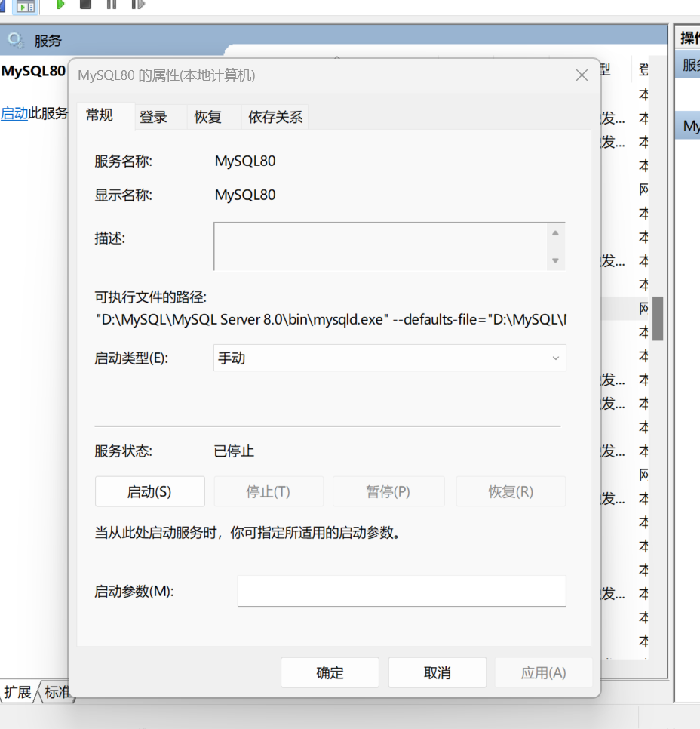Click the 恢复(R) button

pos(511,491)
